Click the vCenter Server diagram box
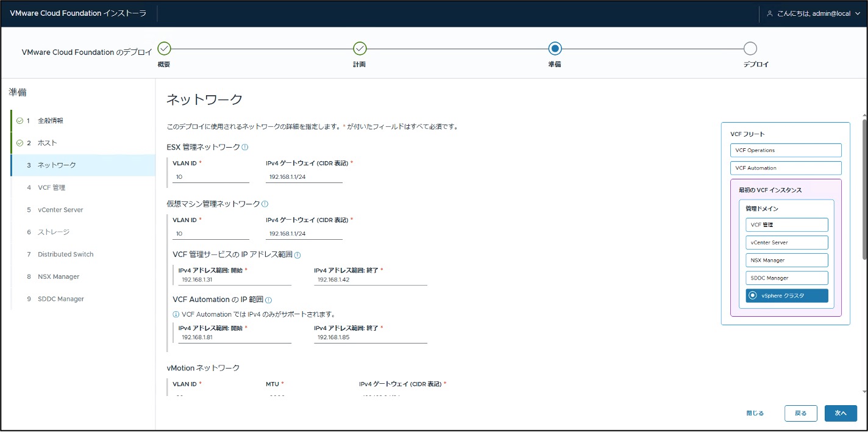 pos(787,242)
